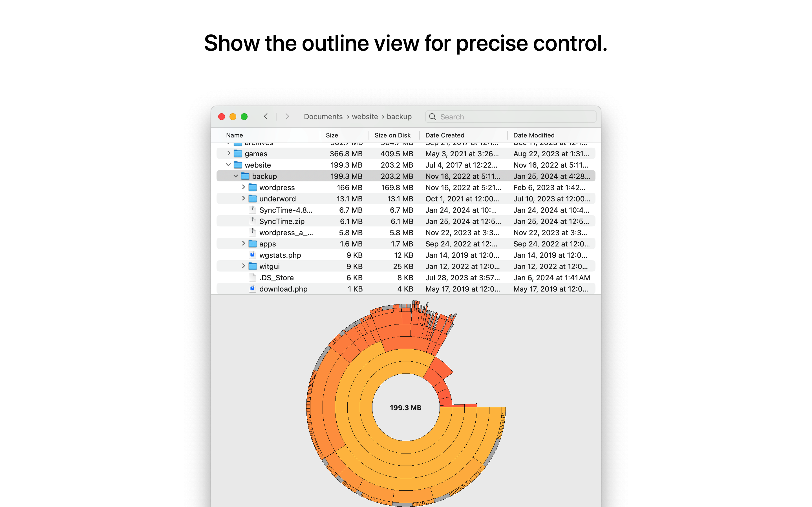The image size is (812, 507).
Task: Collapse the backup folder disclosure triangle
Action: point(235,176)
